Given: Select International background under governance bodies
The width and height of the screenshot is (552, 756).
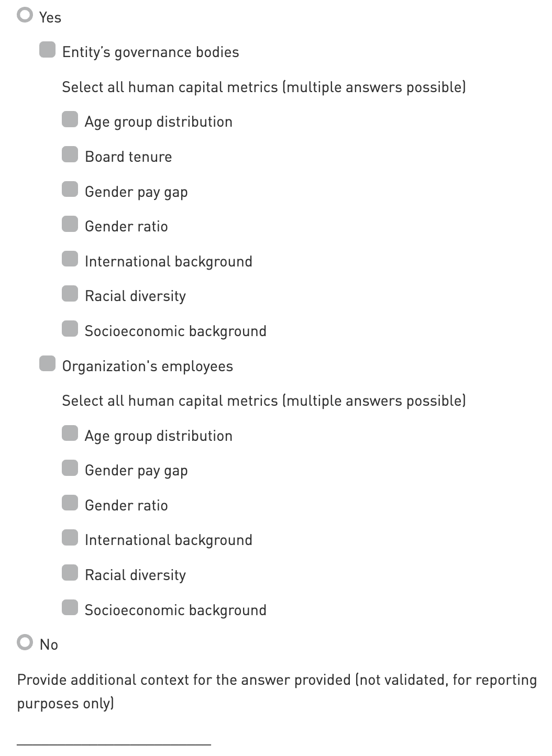Looking at the screenshot, I should [x=70, y=259].
